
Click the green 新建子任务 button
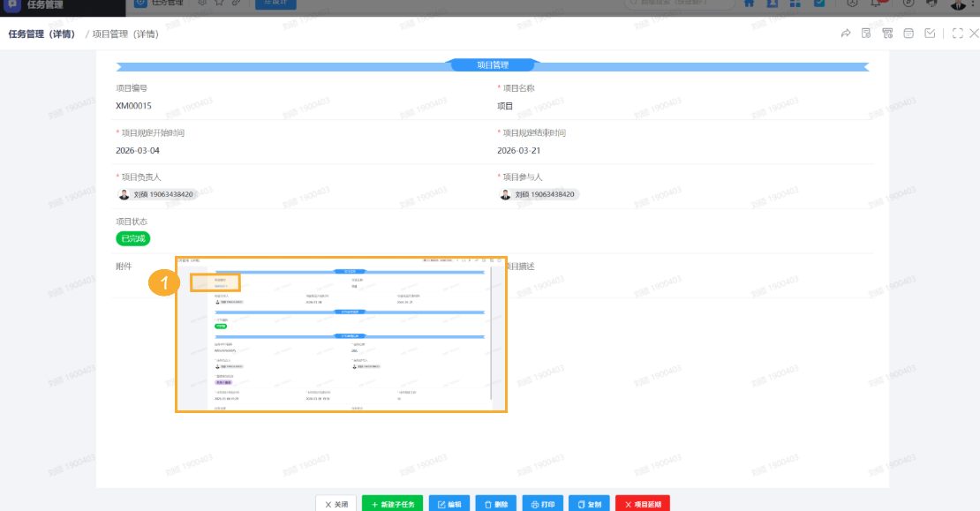[x=393, y=504]
